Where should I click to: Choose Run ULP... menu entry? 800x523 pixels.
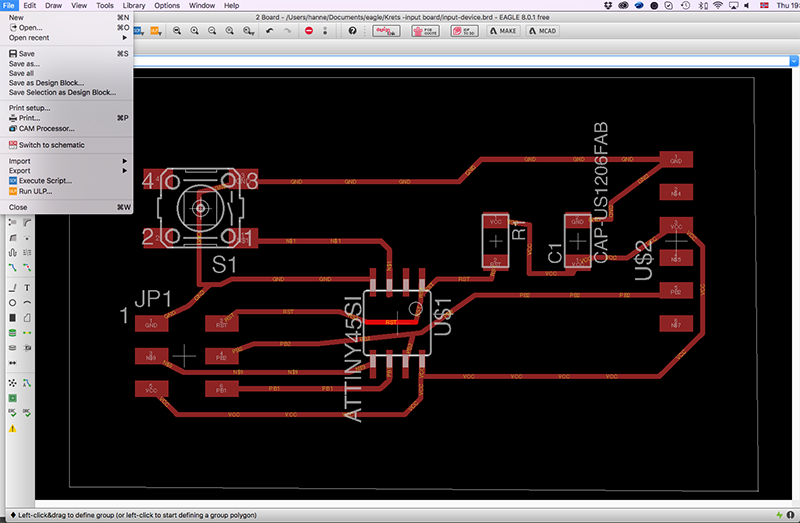point(67,191)
